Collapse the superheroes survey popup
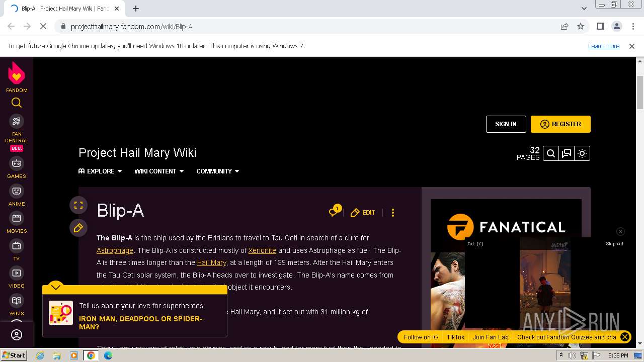 click(56, 287)
